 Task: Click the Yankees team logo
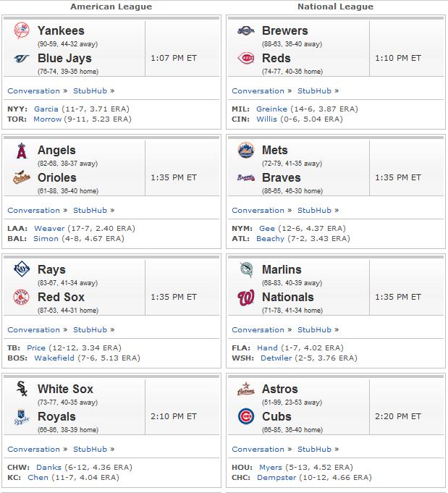click(x=22, y=30)
